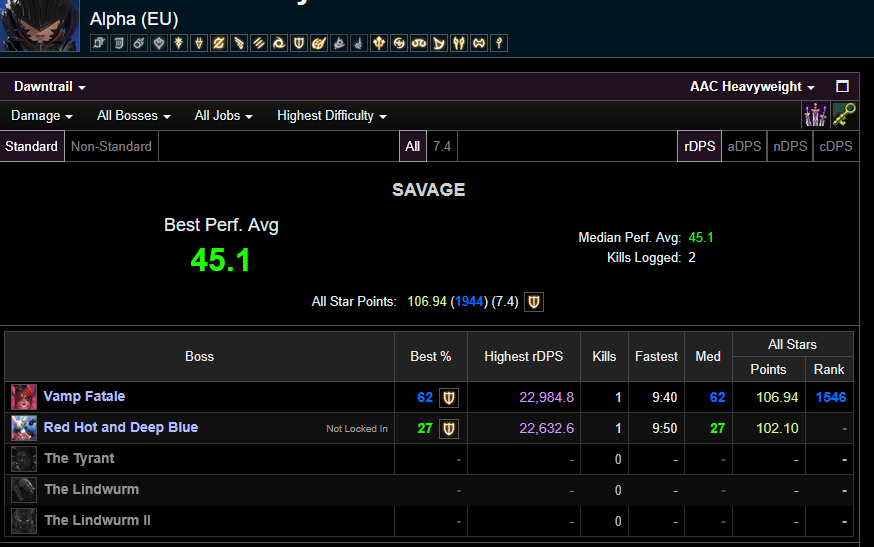Open the Damage metric dropdown

[x=42, y=115]
